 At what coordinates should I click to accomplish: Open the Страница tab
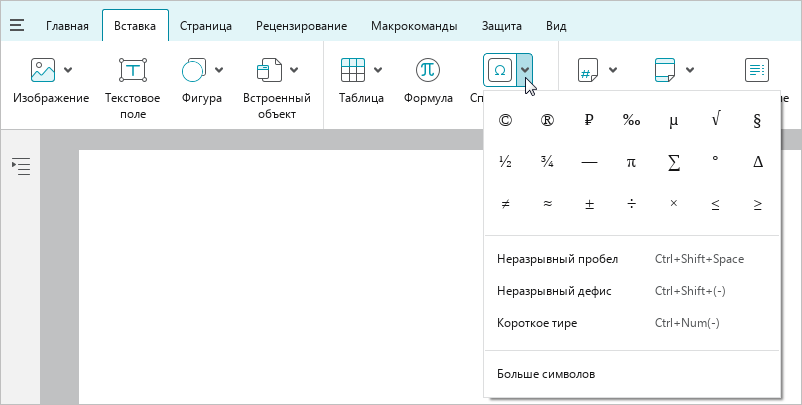point(206,26)
